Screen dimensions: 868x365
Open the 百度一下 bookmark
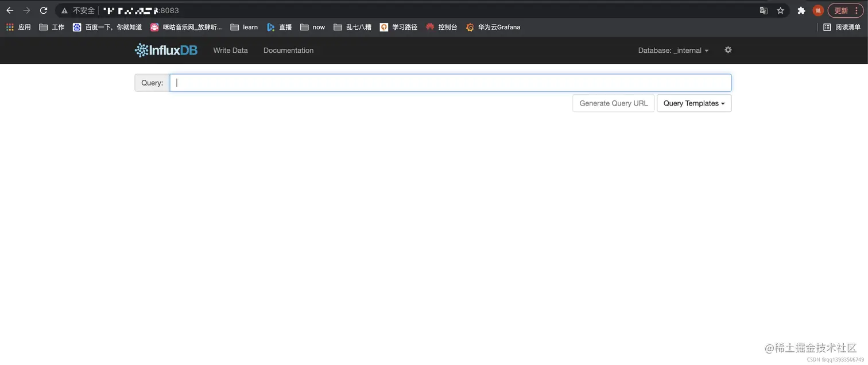click(x=107, y=27)
